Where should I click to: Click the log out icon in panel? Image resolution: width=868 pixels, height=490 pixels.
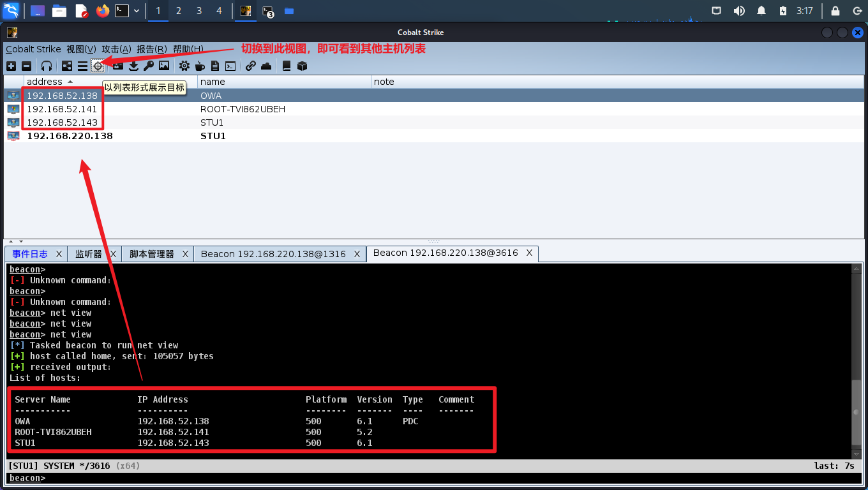click(857, 11)
